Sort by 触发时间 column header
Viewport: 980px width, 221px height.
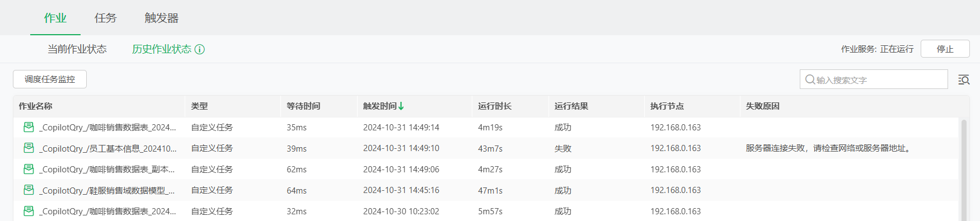pyautogui.click(x=380, y=106)
